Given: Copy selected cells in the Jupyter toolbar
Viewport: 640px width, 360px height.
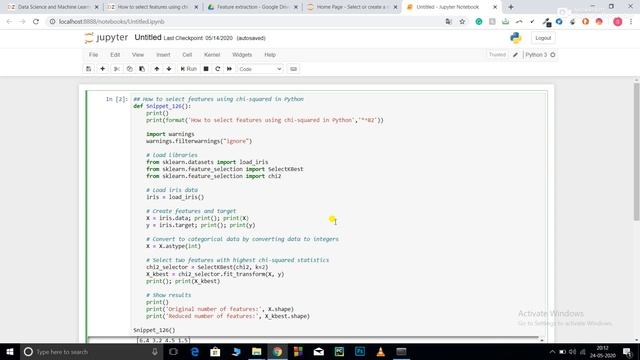Looking at the screenshot, I should pyautogui.click(x=129, y=69).
